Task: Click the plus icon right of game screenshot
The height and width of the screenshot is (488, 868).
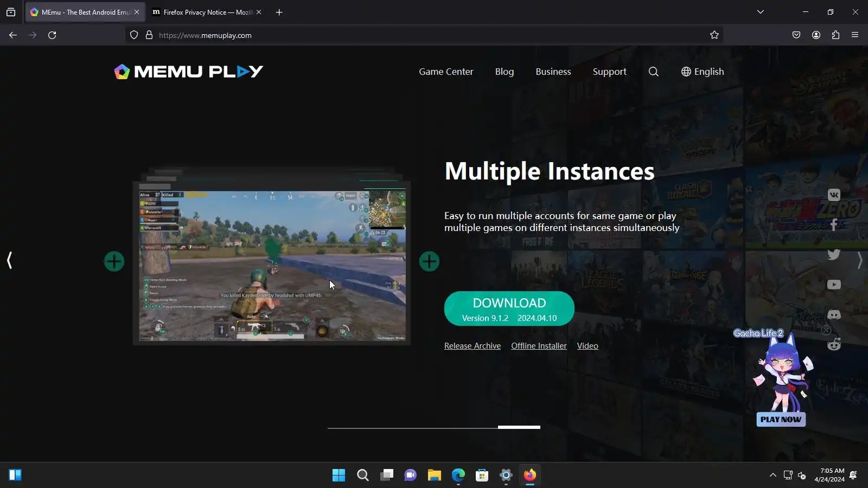Action: 429,261
